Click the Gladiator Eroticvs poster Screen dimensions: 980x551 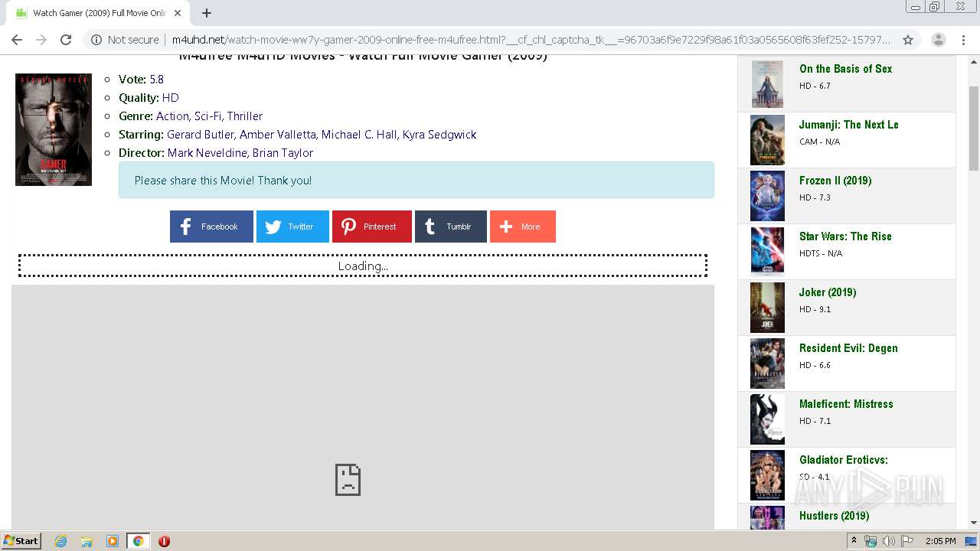(767, 475)
